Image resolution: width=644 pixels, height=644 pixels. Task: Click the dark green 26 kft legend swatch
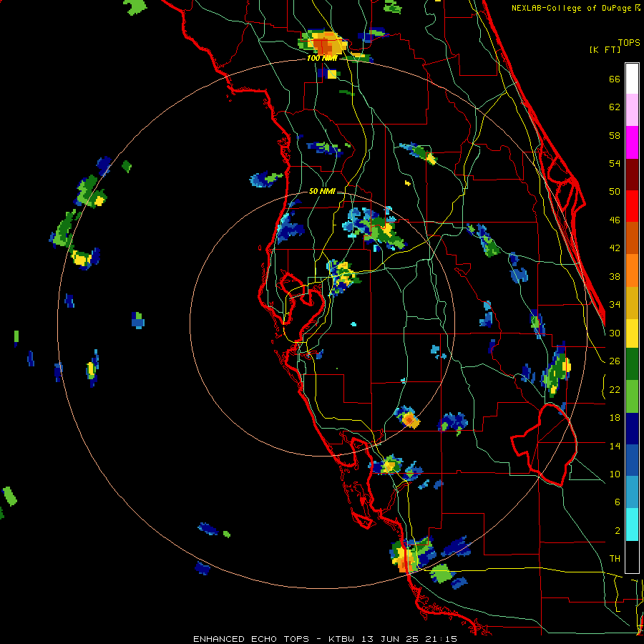click(x=632, y=364)
